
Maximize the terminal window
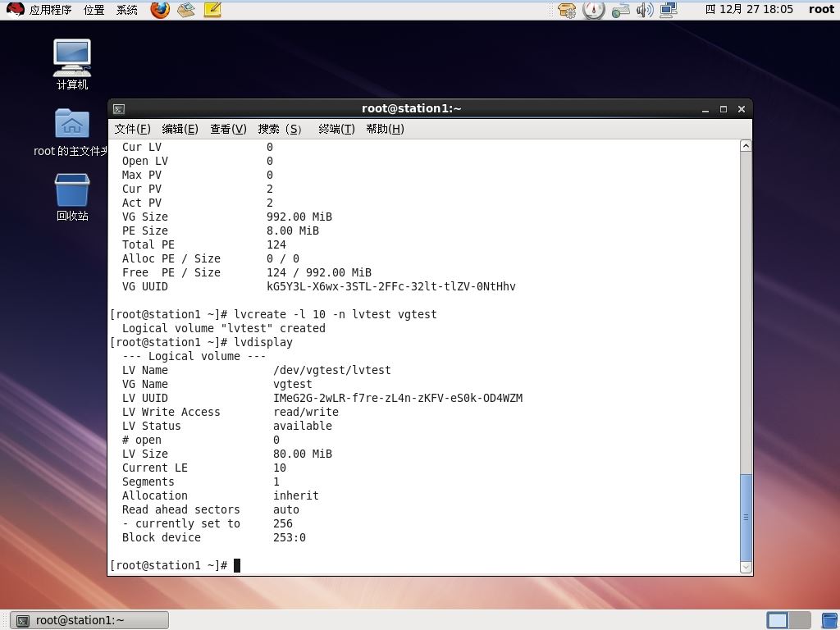click(724, 109)
